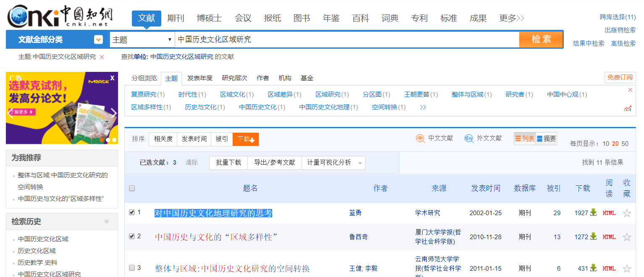The width and height of the screenshot is (644, 277).
Task: Toggle the select-all checkbox in table header
Action: coord(132,188)
